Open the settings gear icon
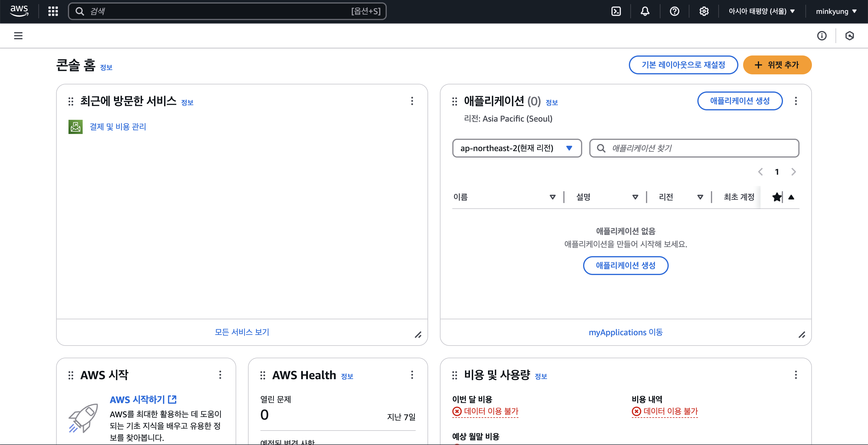The width and height of the screenshot is (868, 445). coord(704,12)
